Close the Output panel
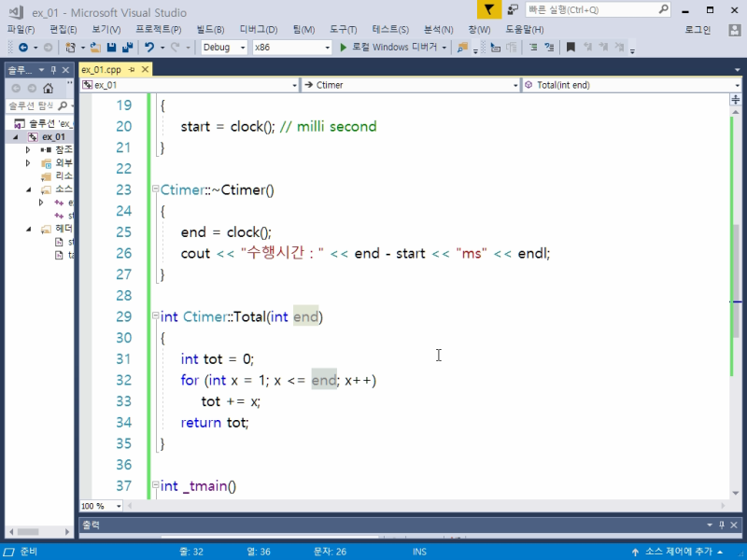This screenshot has width=747, height=560. (x=734, y=525)
